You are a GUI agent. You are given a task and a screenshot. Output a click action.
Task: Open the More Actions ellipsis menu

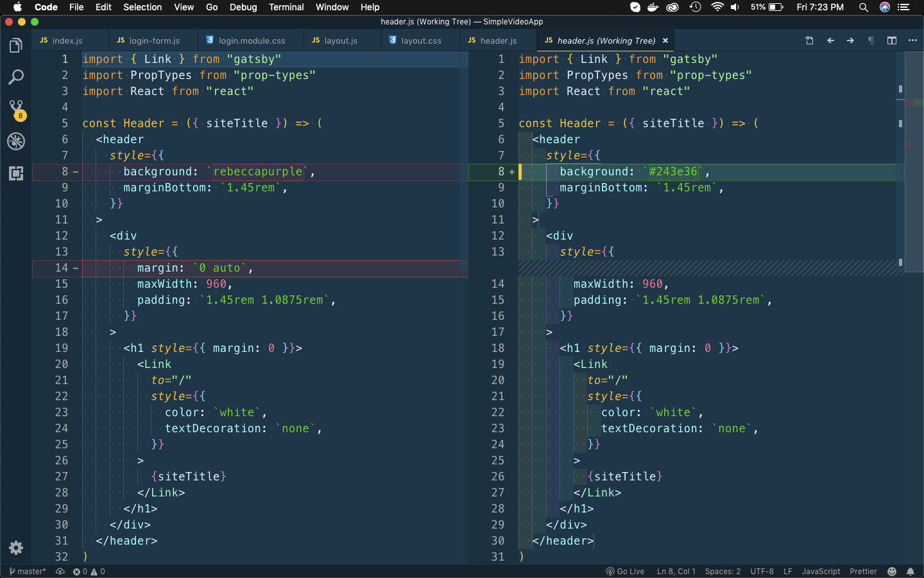pos(912,40)
